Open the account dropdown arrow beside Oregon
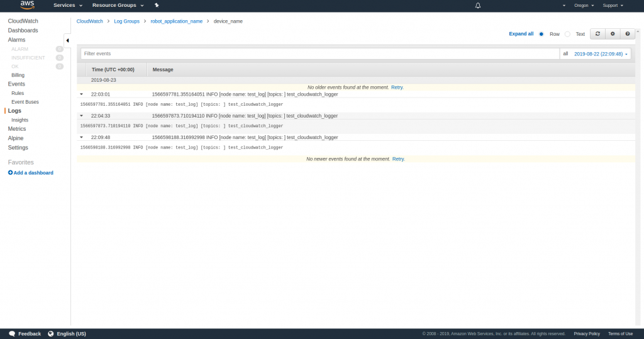Screen dimensions: 644x339 [564, 5]
